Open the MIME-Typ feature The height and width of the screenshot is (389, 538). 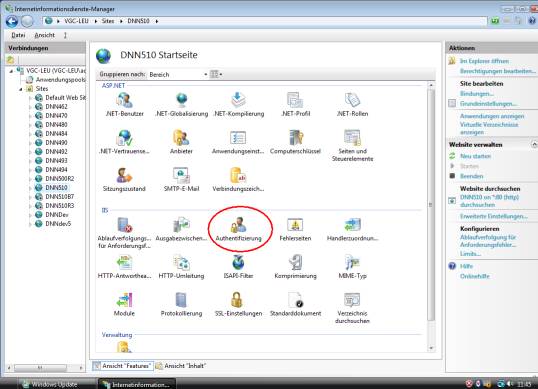point(352,267)
